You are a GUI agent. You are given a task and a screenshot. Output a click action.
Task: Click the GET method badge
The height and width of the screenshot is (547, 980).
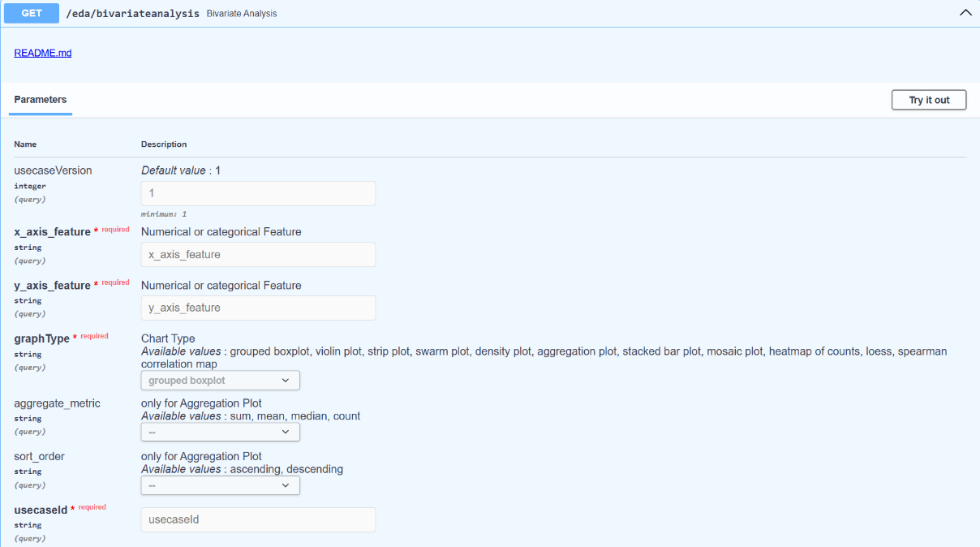(x=31, y=13)
